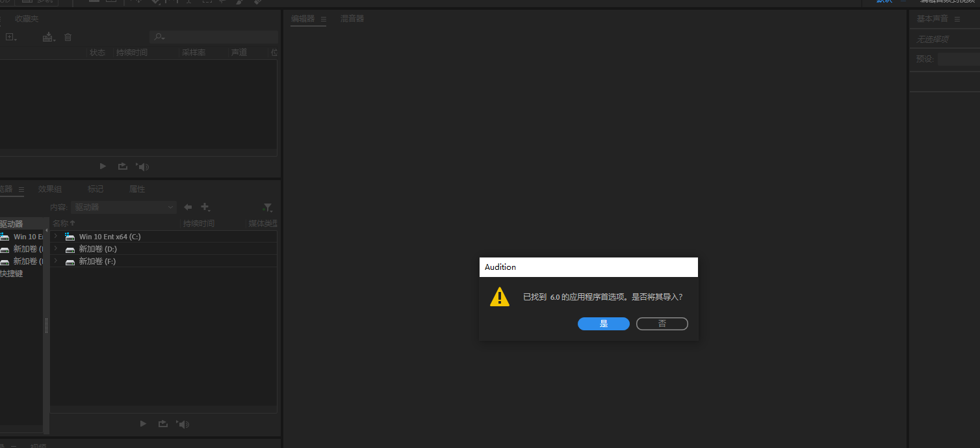Click 持续时间 column header in Media Browser
The height and width of the screenshot is (448, 980).
(x=199, y=224)
